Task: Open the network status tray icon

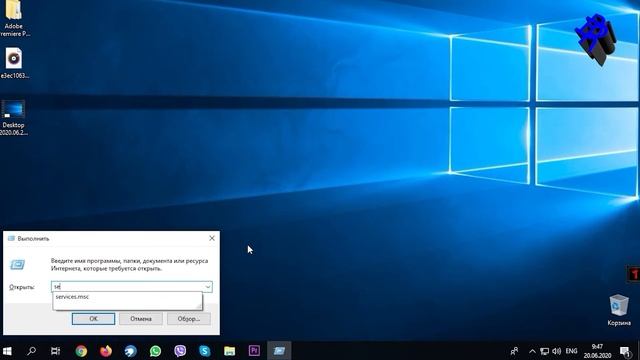Action: (x=544, y=351)
